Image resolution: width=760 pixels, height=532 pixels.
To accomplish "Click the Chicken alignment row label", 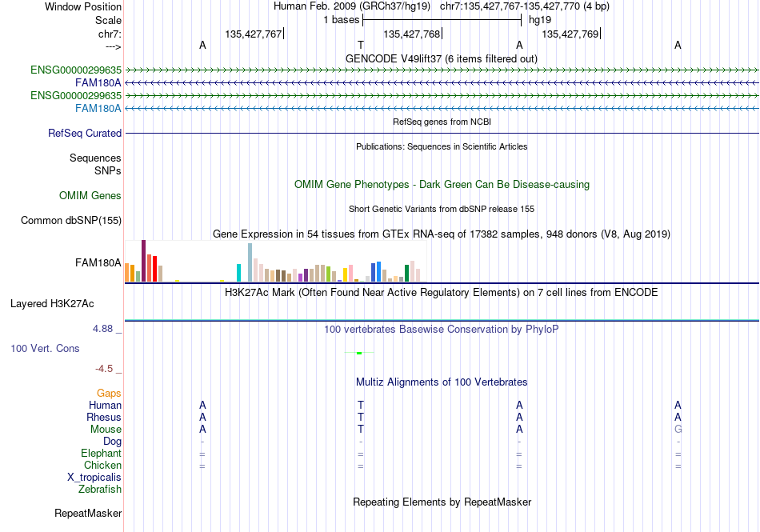I will pyautogui.click(x=102, y=465).
